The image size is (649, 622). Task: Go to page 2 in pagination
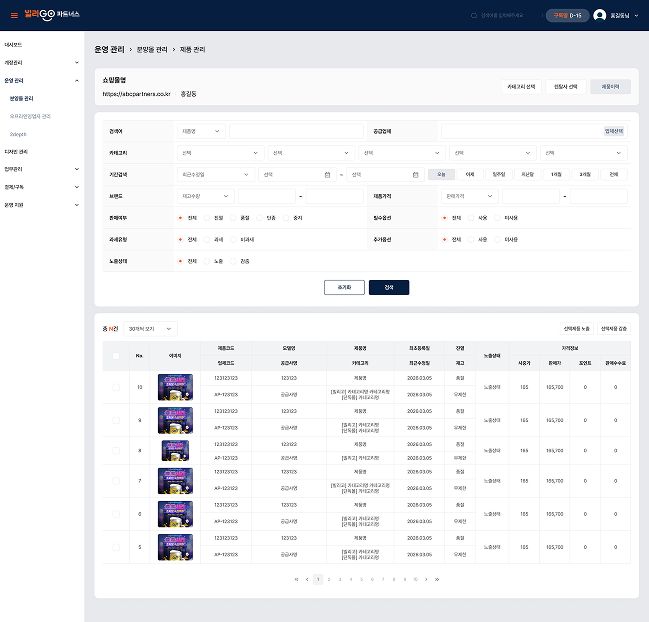(329, 579)
